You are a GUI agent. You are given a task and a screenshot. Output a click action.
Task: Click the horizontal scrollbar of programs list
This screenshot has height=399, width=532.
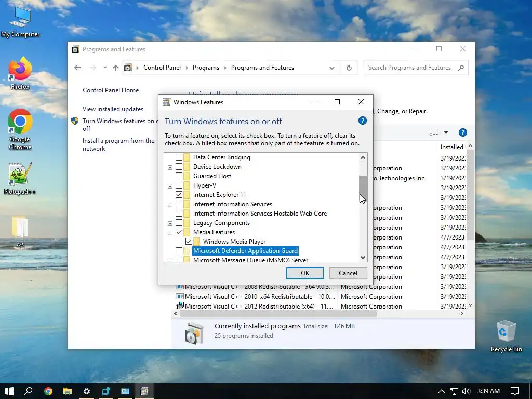[278, 314]
